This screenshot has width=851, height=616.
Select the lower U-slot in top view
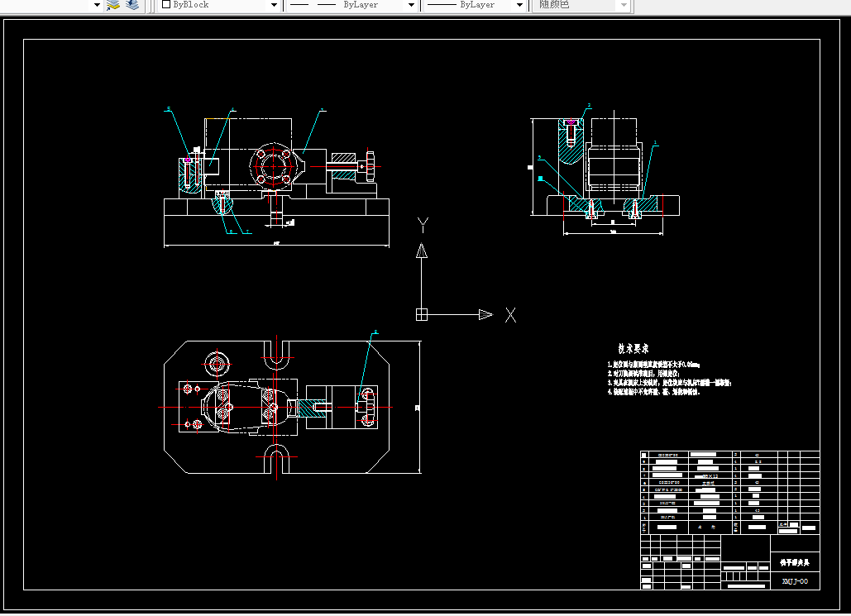277,460
